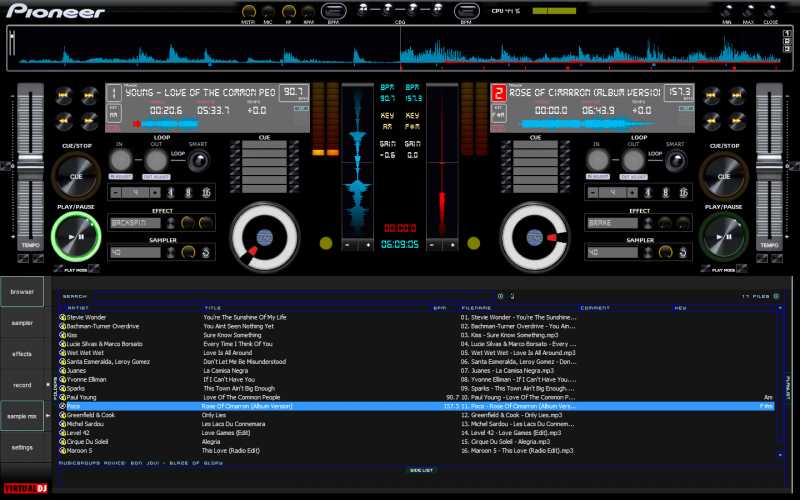Click the browser Search input field
Screen dimensions: 800x500
[x=294, y=296]
